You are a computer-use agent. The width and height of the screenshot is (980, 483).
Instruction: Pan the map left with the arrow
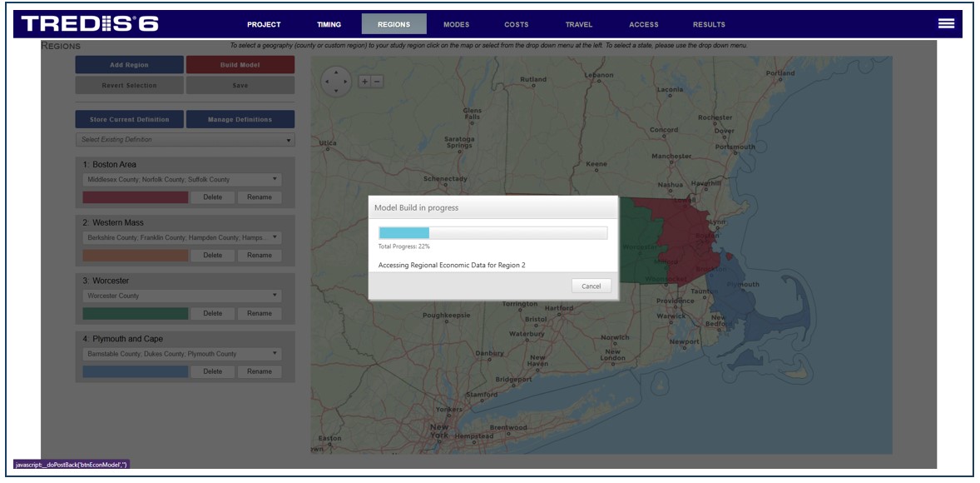[x=326, y=82]
